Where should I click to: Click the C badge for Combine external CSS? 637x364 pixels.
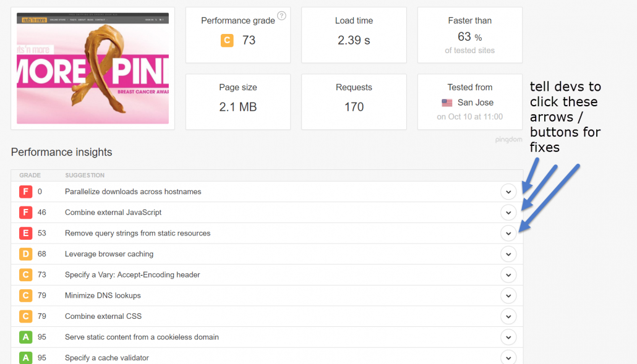[25, 316]
